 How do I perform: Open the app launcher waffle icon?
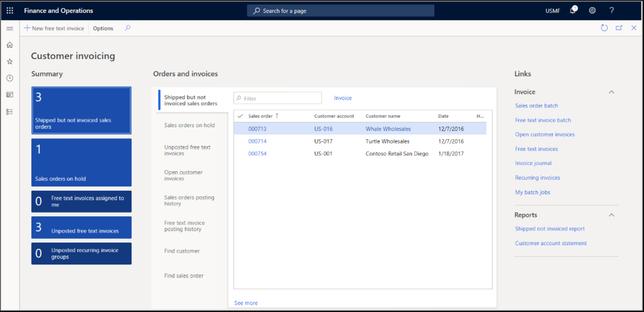[10, 10]
